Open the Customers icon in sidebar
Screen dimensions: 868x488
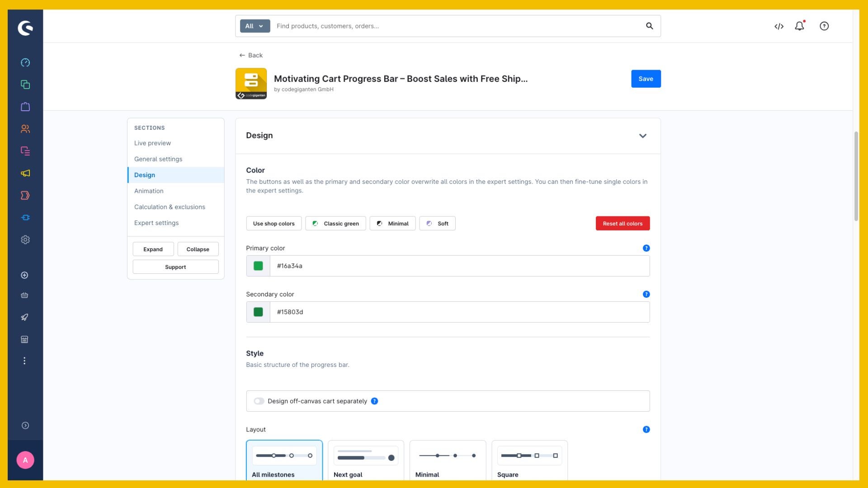tap(25, 129)
